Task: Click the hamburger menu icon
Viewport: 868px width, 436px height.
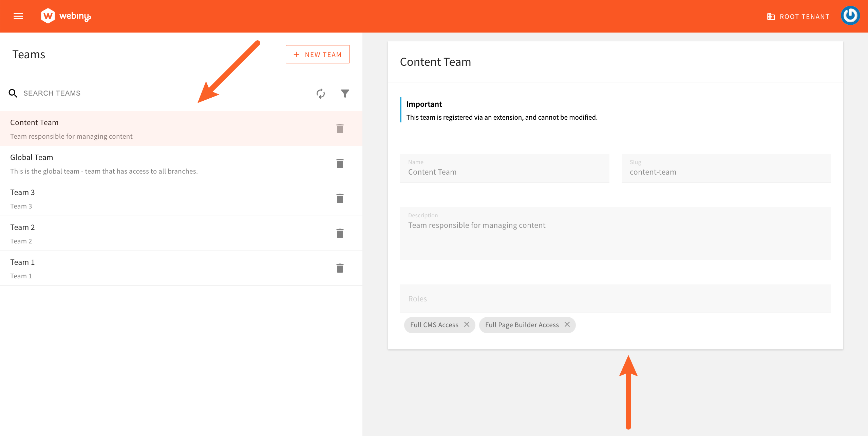Action: tap(19, 16)
